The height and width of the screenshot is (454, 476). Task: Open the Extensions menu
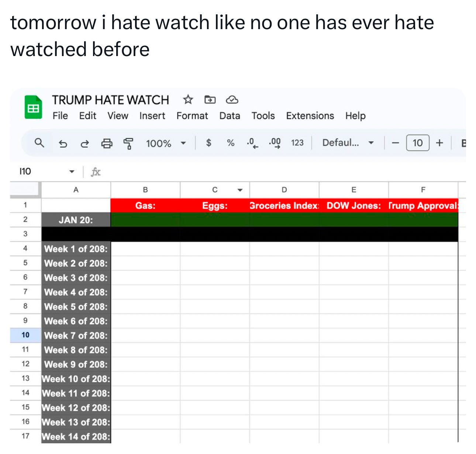click(x=310, y=116)
